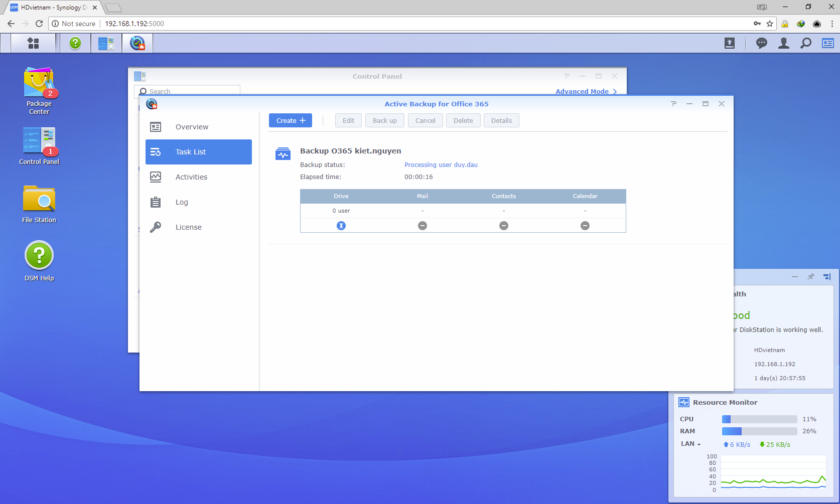Open DSM Help desktop icon

(39, 261)
